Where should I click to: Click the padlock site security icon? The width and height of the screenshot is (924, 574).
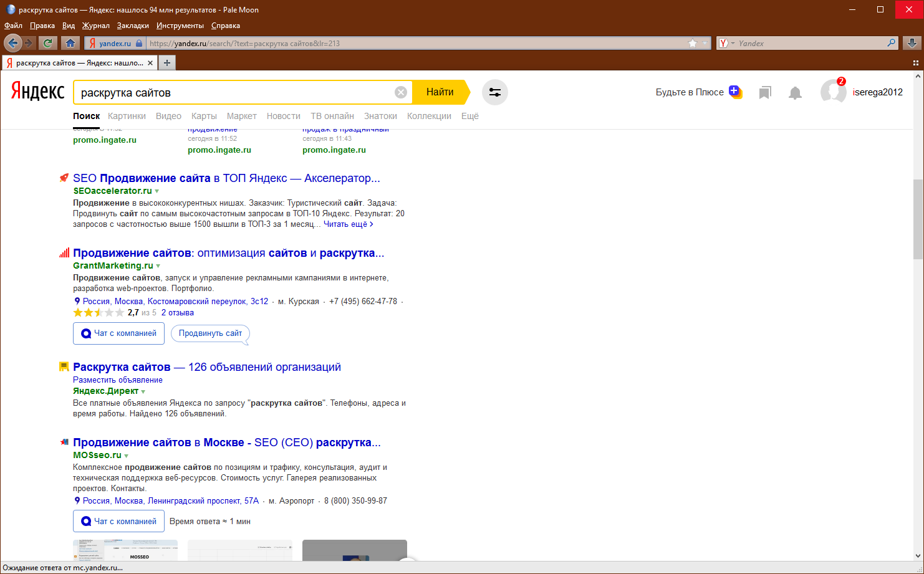[139, 43]
